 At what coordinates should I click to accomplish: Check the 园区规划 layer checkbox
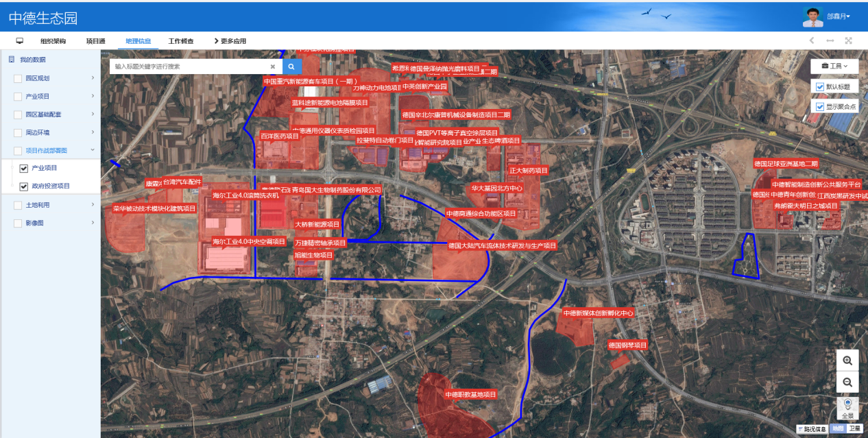pos(18,78)
